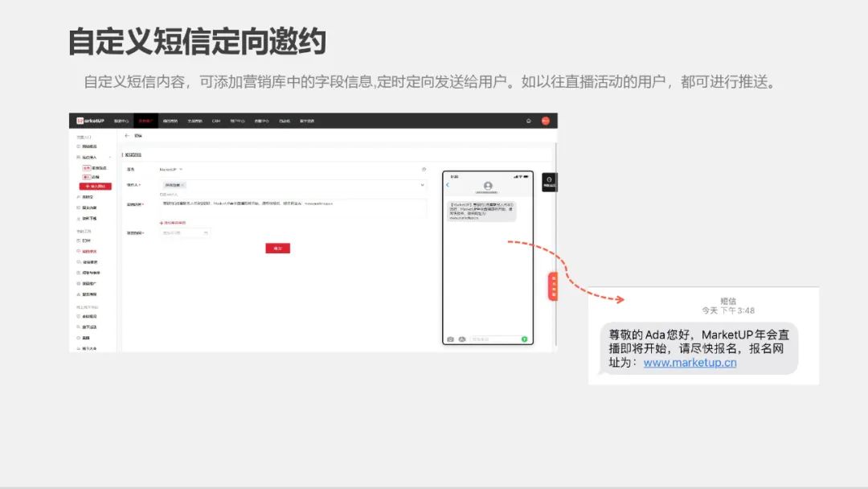The image size is (868, 489).
Task: Click the orange floating side tab
Action: tap(552, 286)
